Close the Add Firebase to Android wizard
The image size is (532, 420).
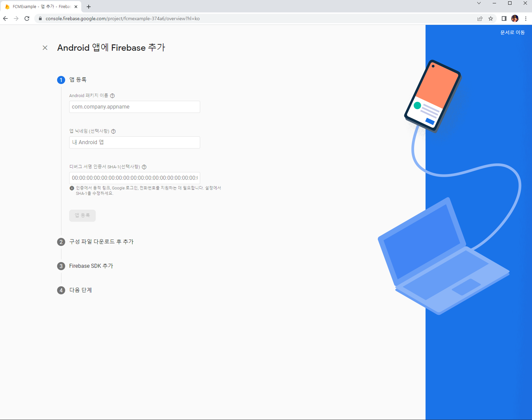pyautogui.click(x=45, y=48)
